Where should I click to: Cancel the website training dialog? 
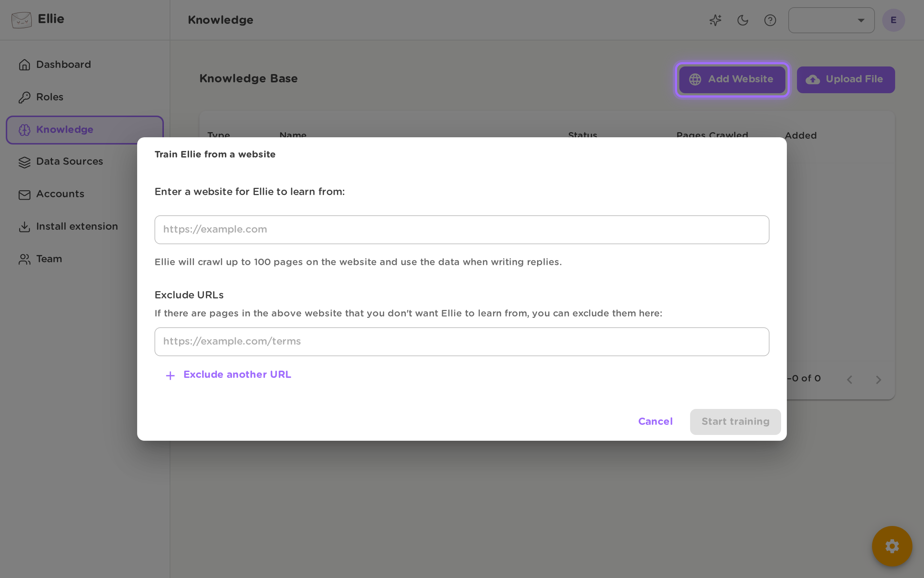click(655, 422)
